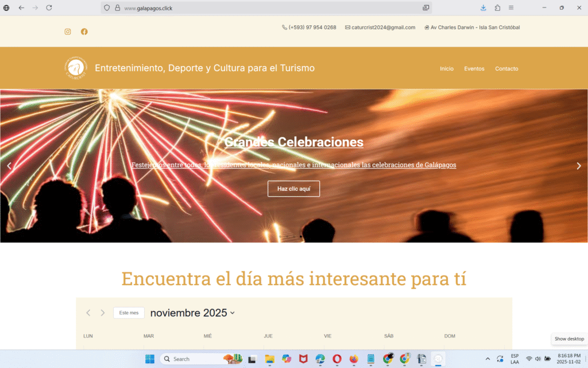This screenshot has height=368, width=588.
Task: Open the Firefox downloads panel
Action: (483, 8)
